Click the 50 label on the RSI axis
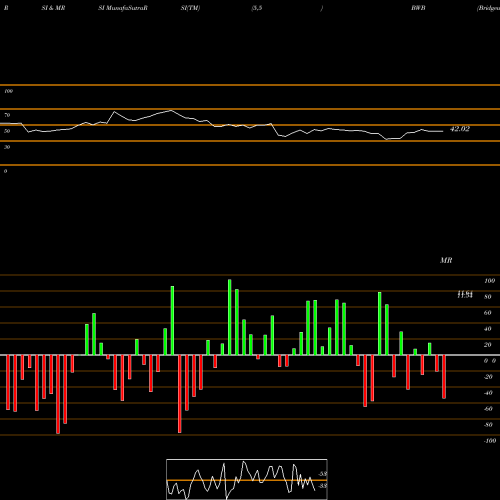Screen dimensions: 500x500 (x=7, y=131)
